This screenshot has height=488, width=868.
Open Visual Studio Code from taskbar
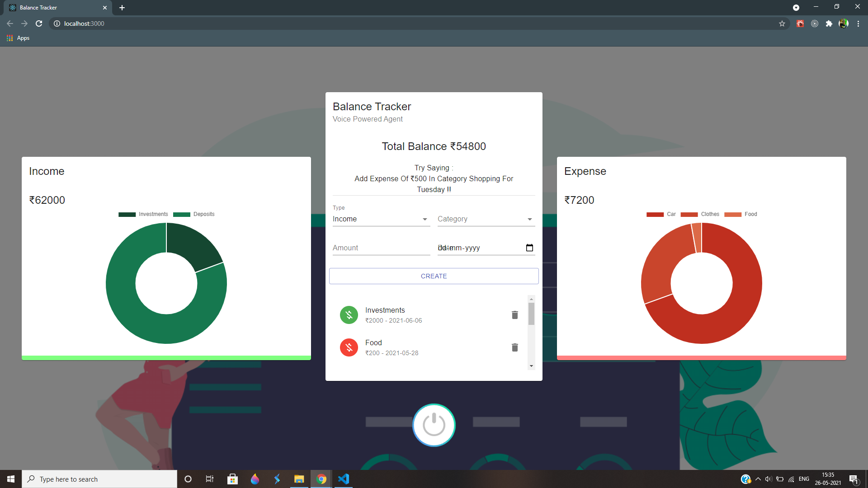(x=344, y=479)
